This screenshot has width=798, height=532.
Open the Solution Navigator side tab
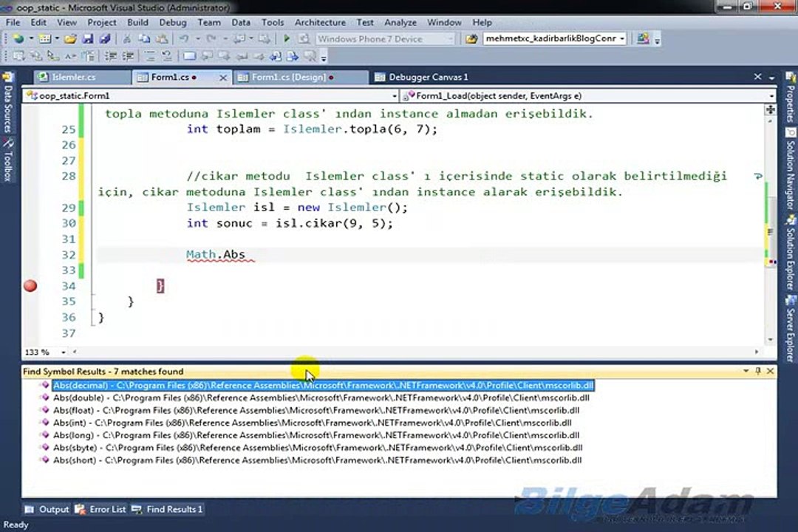tap(791, 168)
